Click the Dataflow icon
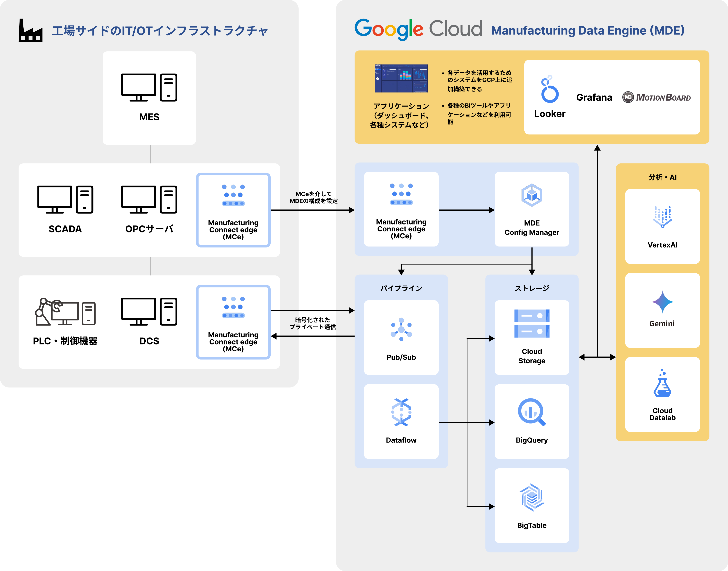 click(401, 412)
